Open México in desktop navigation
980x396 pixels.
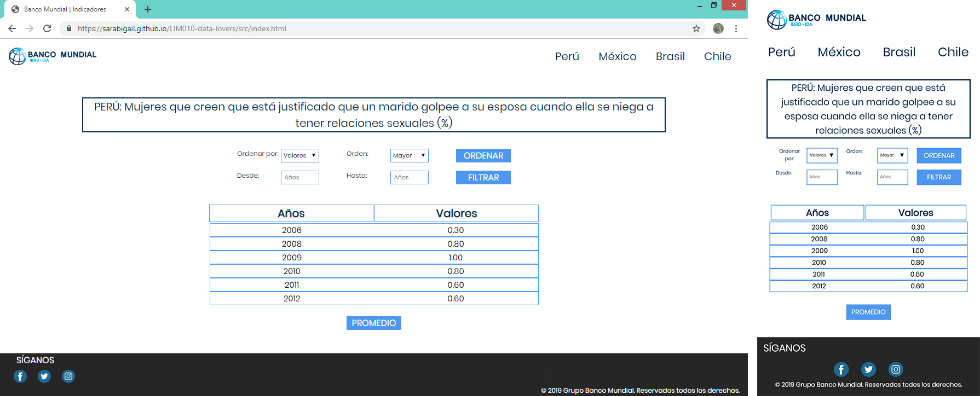click(x=618, y=56)
